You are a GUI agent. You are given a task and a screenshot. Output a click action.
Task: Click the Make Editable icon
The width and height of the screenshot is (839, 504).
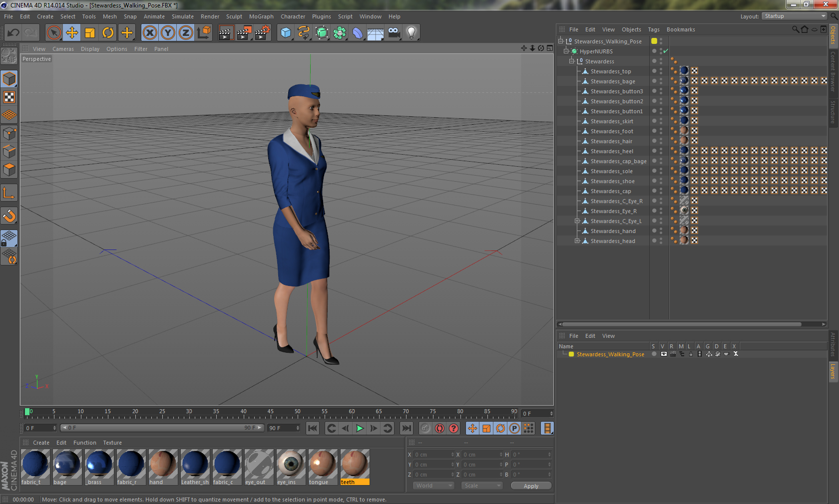[9, 56]
